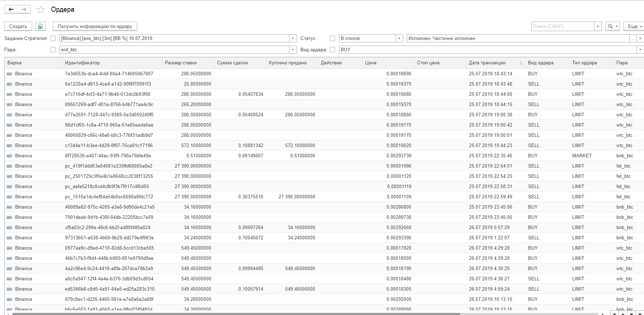
Task: Enable the Задание.Стратегия filter checkbox
Action: (x=53, y=39)
